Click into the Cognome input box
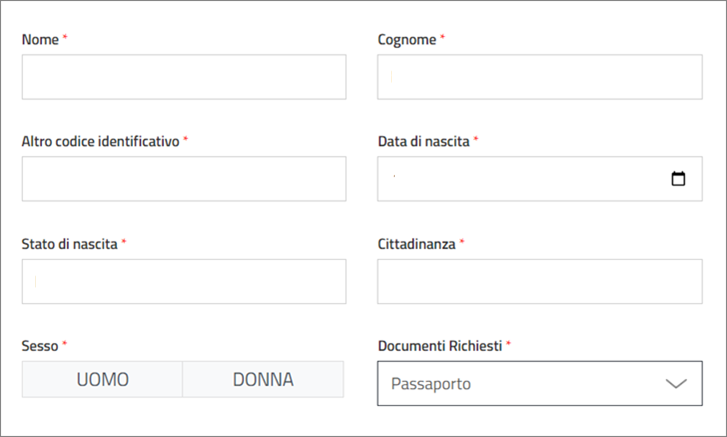Viewport: 727px width, 437px height. tap(539, 77)
